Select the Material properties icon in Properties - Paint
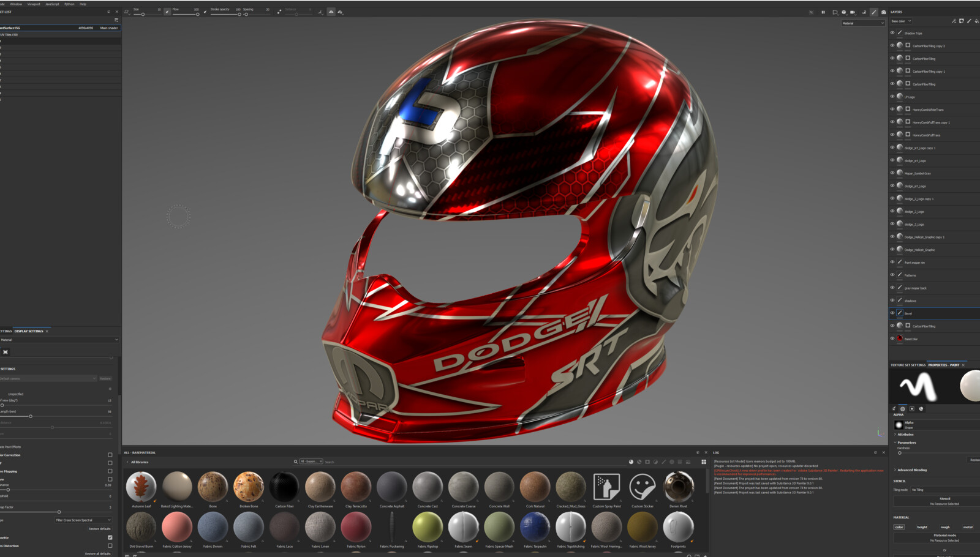 [x=921, y=409]
